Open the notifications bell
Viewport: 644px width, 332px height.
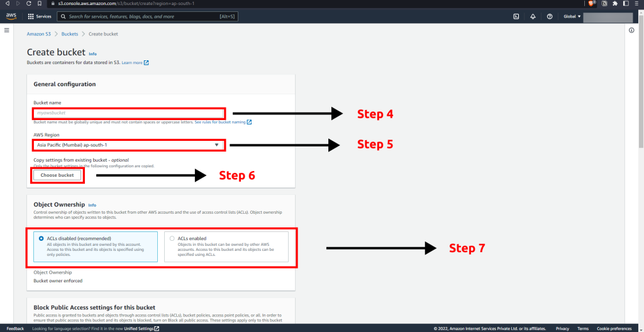pyautogui.click(x=533, y=16)
